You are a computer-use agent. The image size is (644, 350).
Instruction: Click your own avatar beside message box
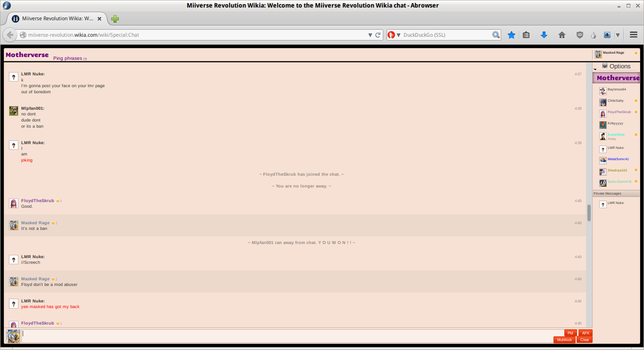pos(13,336)
